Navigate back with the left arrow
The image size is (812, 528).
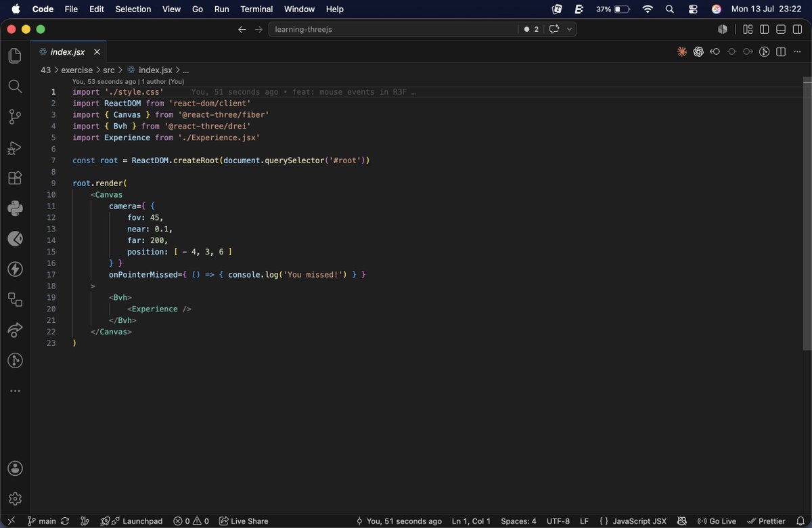pyautogui.click(x=242, y=29)
